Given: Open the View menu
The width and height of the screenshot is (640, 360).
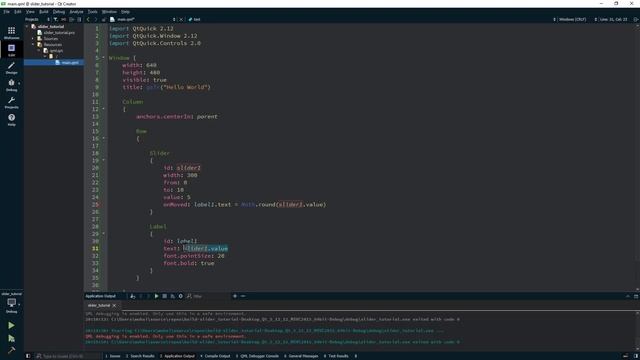Looking at the screenshot, I should click(x=30, y=12).
